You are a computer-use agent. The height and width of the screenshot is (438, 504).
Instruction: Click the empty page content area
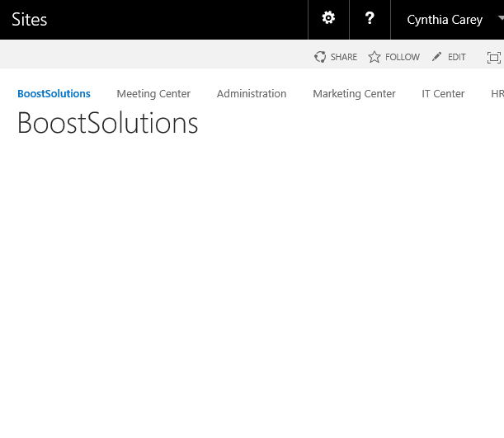point(252,283)
